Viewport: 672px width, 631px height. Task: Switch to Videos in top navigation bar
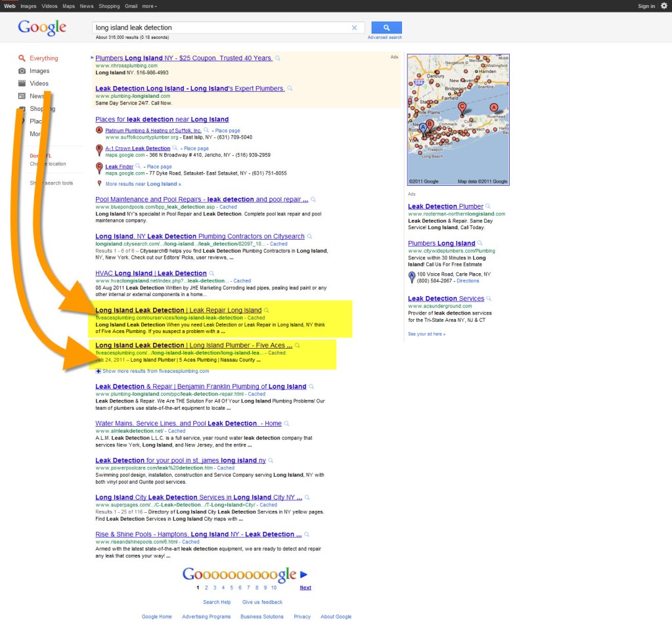[49, 6]
